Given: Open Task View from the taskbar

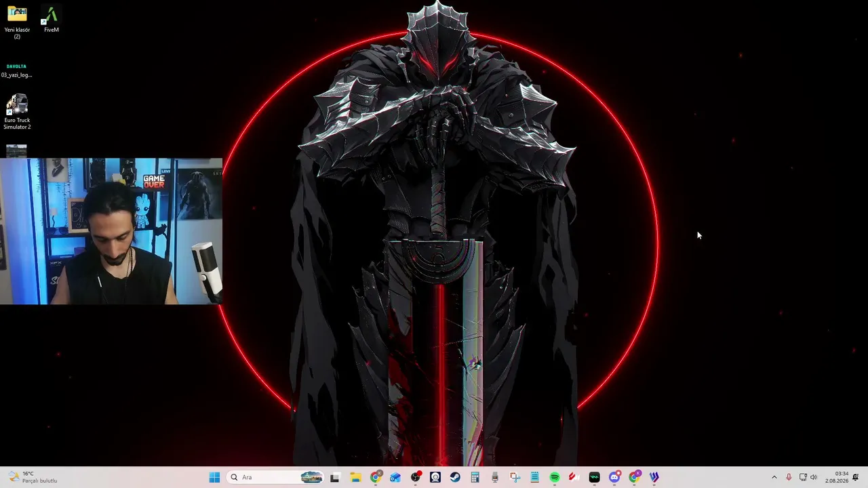Looking at the screenshot, I should [x=334, y=477].
